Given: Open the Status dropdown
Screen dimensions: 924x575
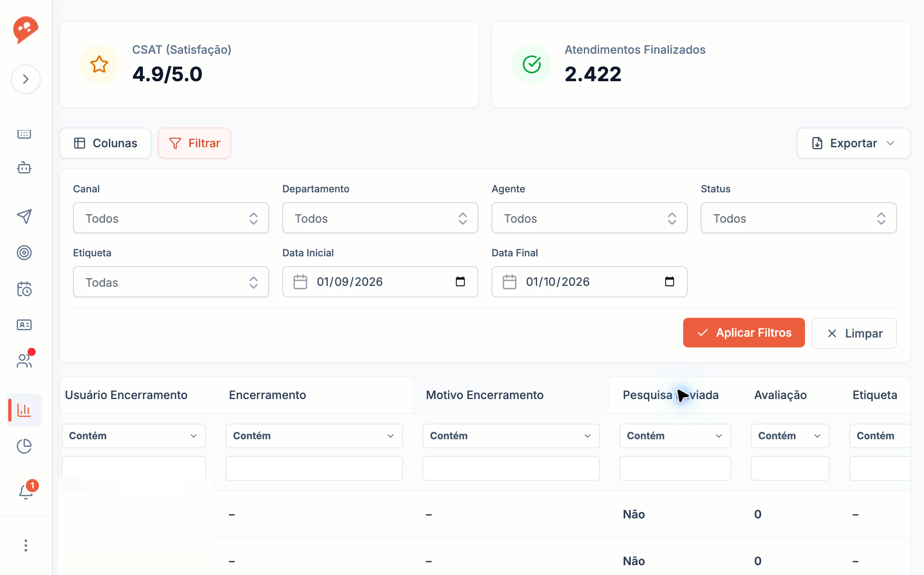Looking at the screenshot, I should [x=799, y=218].
